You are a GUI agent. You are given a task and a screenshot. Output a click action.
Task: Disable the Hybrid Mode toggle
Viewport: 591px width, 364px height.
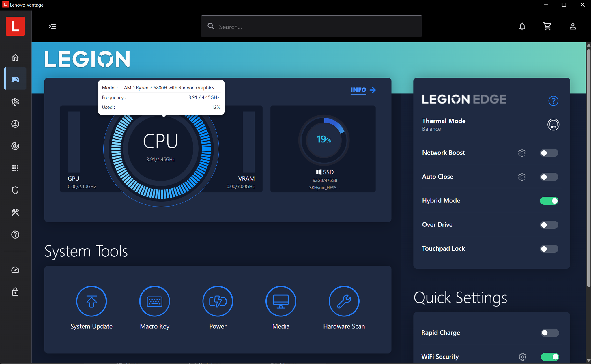[x=549, y=201]
